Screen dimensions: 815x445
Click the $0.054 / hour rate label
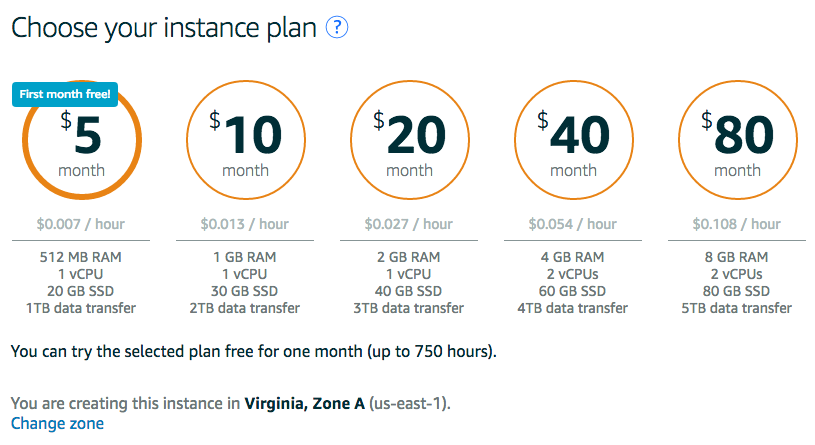(573, 224)
